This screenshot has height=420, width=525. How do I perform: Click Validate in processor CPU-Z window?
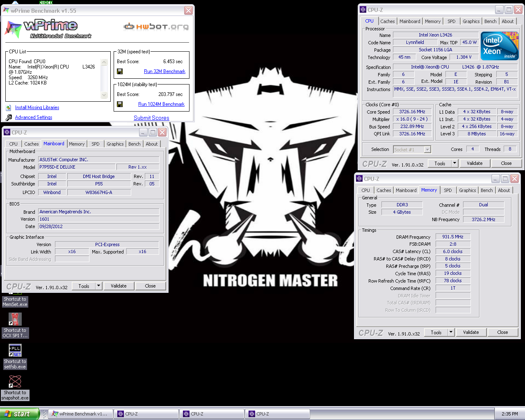click(x=475, y=163)
